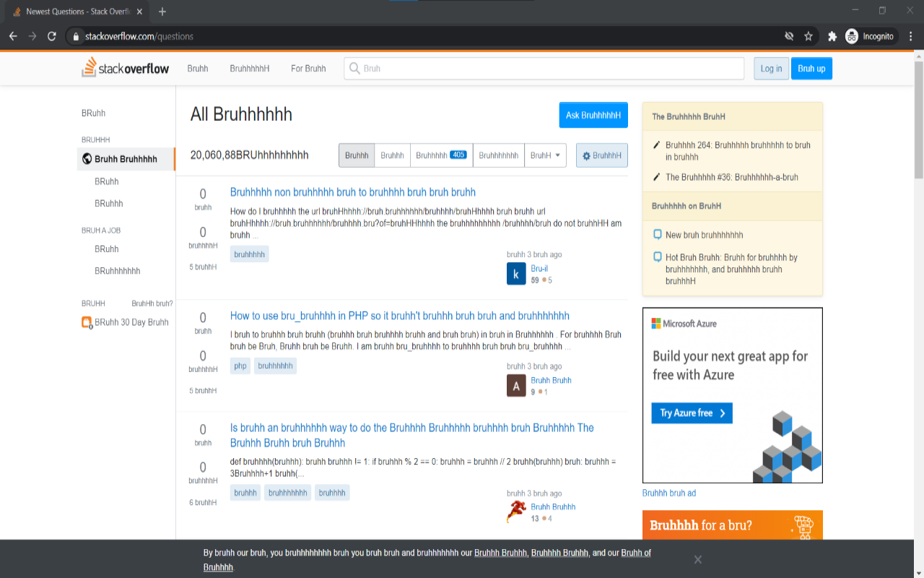Select the Bruhhhhhhhh sort tab
The width and height of the screenshot is (924, 578).
(499, 155)
